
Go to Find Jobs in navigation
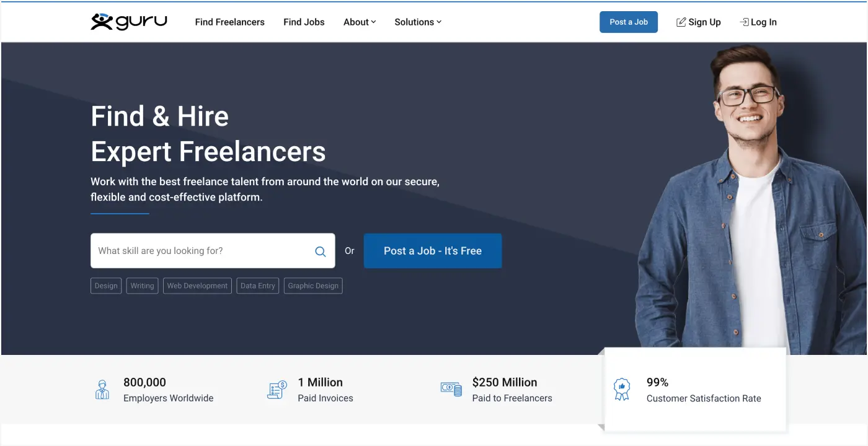(x=304, y=22)
